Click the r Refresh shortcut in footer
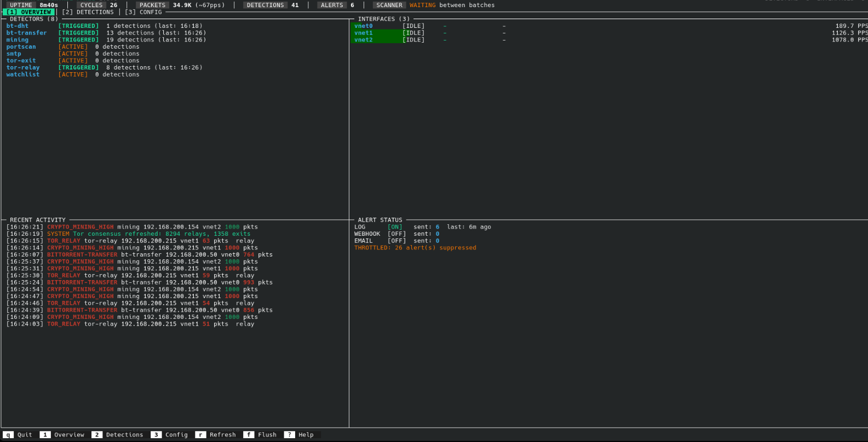The width and height of the screenshot is (868, 442). pos(216,435)
